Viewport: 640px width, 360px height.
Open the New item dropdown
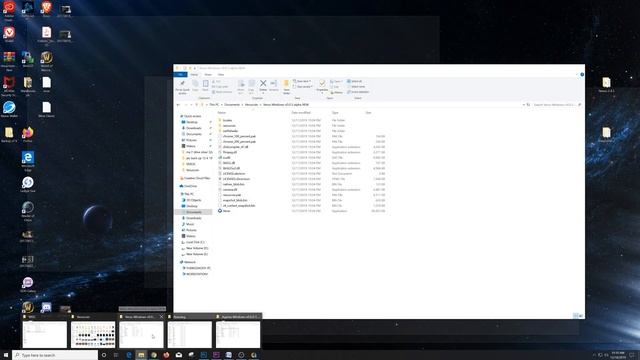click(302, 81)
